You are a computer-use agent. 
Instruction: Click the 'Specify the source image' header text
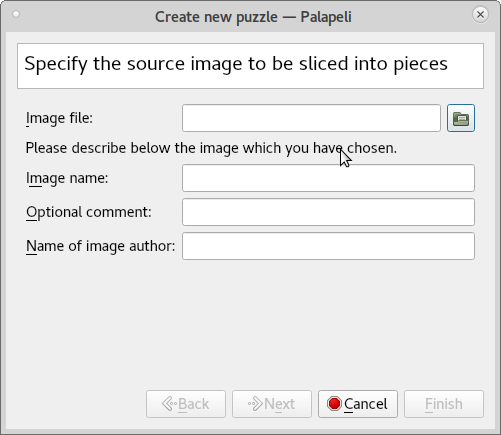coord(236,64)
